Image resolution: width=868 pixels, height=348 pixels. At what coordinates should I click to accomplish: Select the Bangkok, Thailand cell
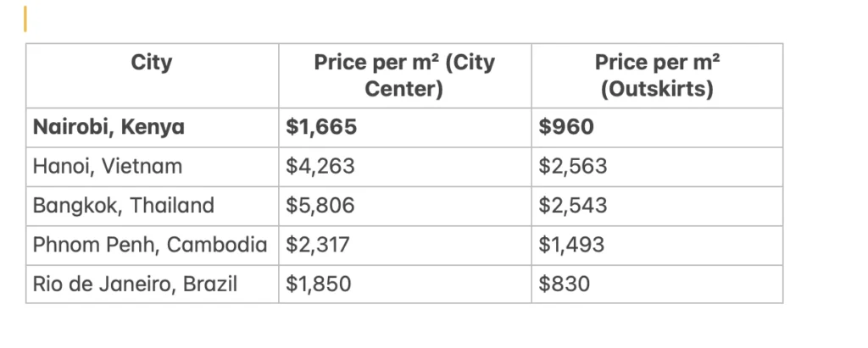[x=153, y=207]
